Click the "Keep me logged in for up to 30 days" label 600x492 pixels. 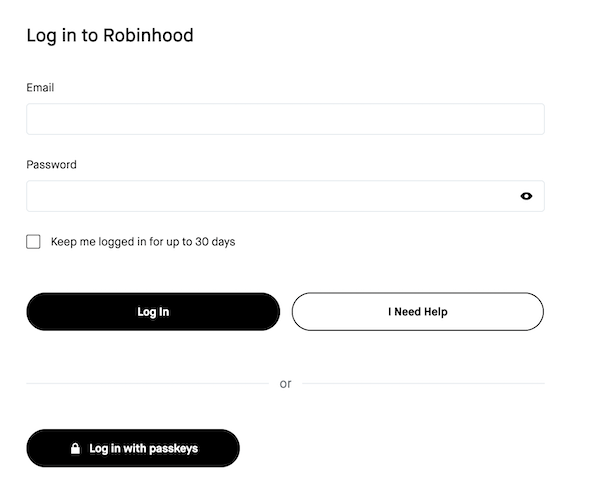click(x=143, y=242)
